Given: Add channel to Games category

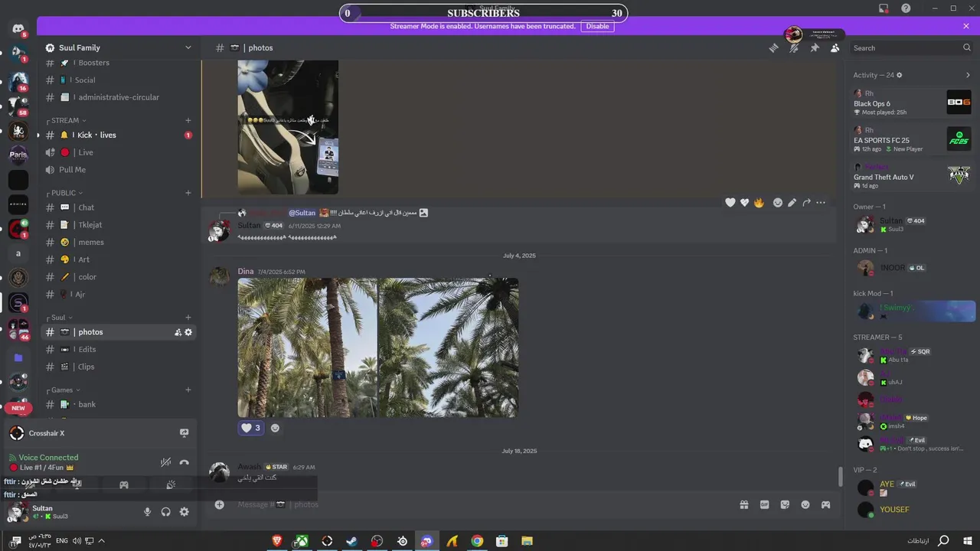Looking at the screenshot, I should tap(188, 390).
